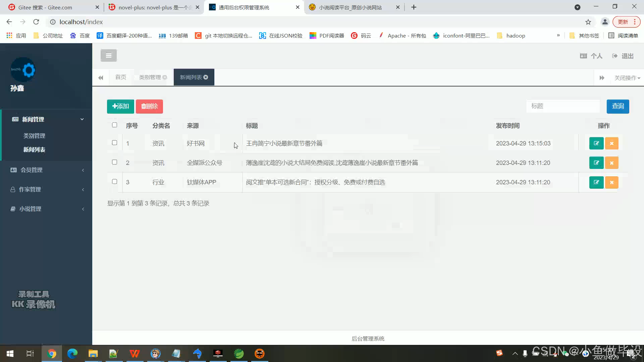Click the green 添加 button
Screen dimensions: 644x362
[120, 107]
